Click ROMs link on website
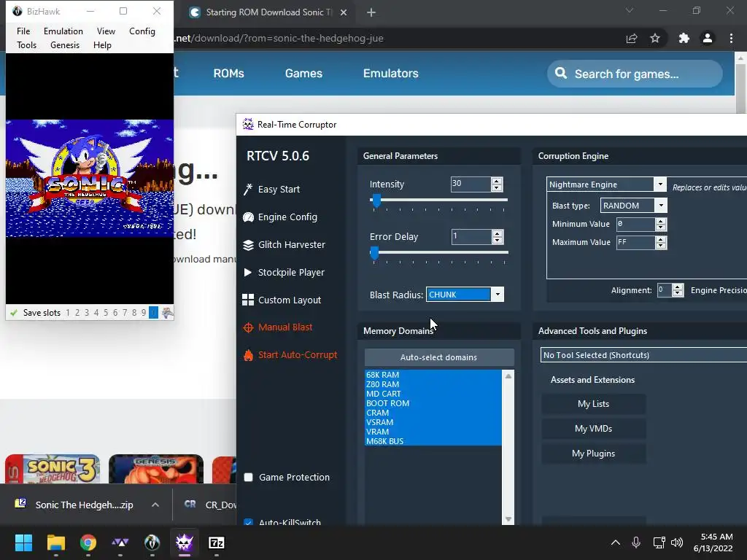This screenshot has height=560, width=747. coord(228,74)
